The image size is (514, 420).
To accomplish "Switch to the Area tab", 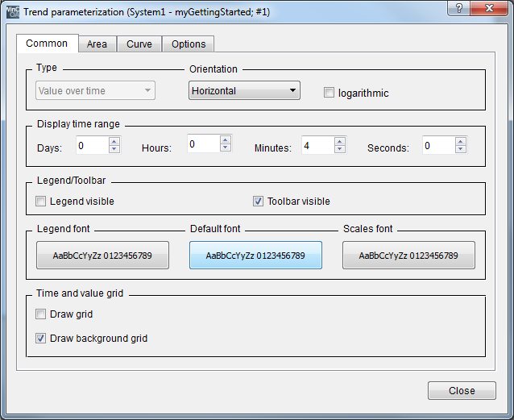I will pyautogui.click(x=97, y=44).
